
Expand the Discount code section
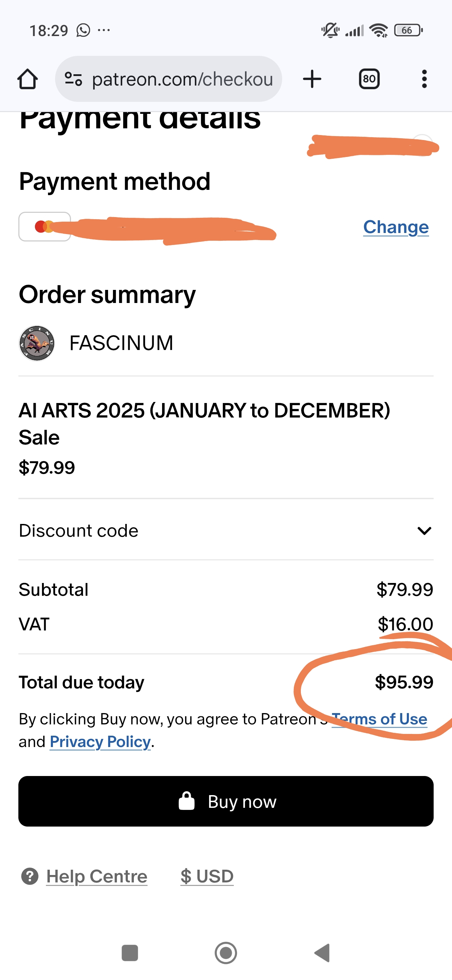click(x=79, y=531)
